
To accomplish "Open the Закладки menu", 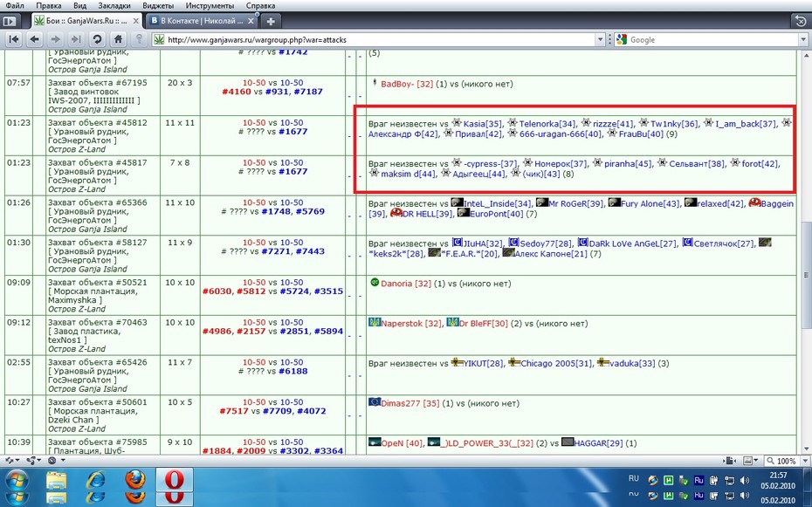I will tap(114, 6).
